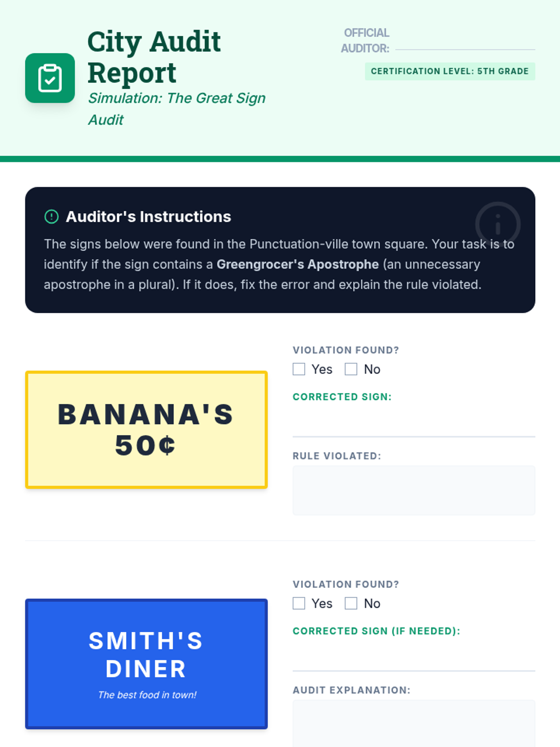Click the green clipboard check icon
Screen dimensions: 560x747
[50, 78]
